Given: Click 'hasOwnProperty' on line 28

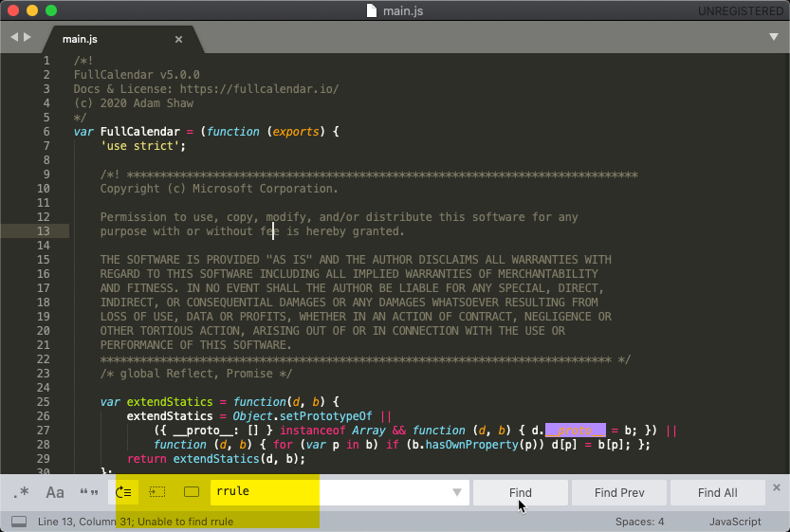Looking at the screenshot, I should pos(472,445).
